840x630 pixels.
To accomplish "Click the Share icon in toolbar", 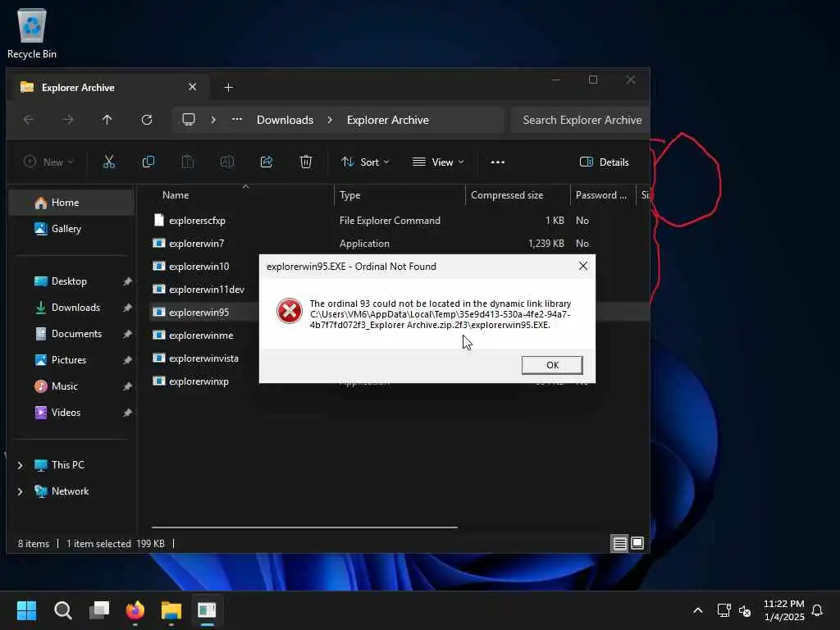I will 267,162.
